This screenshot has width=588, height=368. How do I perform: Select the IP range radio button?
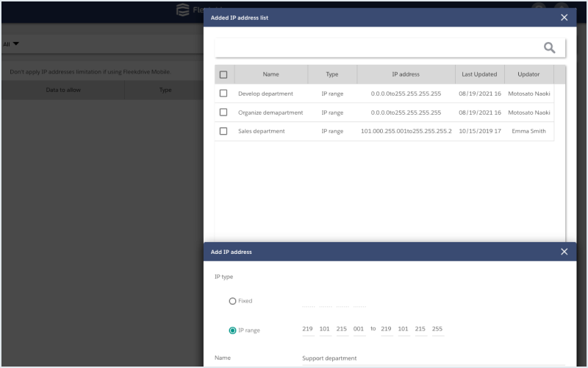(x=232, y=330)
